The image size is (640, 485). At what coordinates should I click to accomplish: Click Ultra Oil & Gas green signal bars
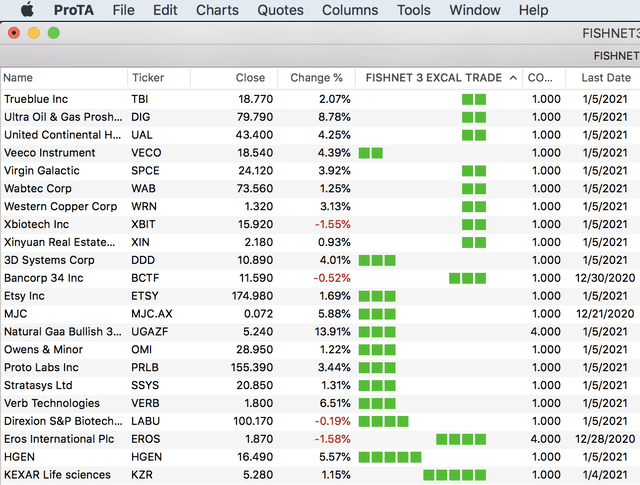[474, 117]
